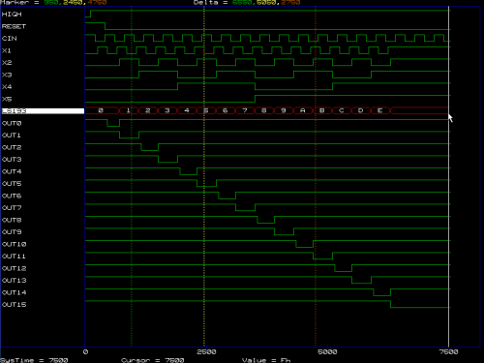484x363 pixels.
Task: Click bus value 9 on LS193 row
Action: click(283, 110)
